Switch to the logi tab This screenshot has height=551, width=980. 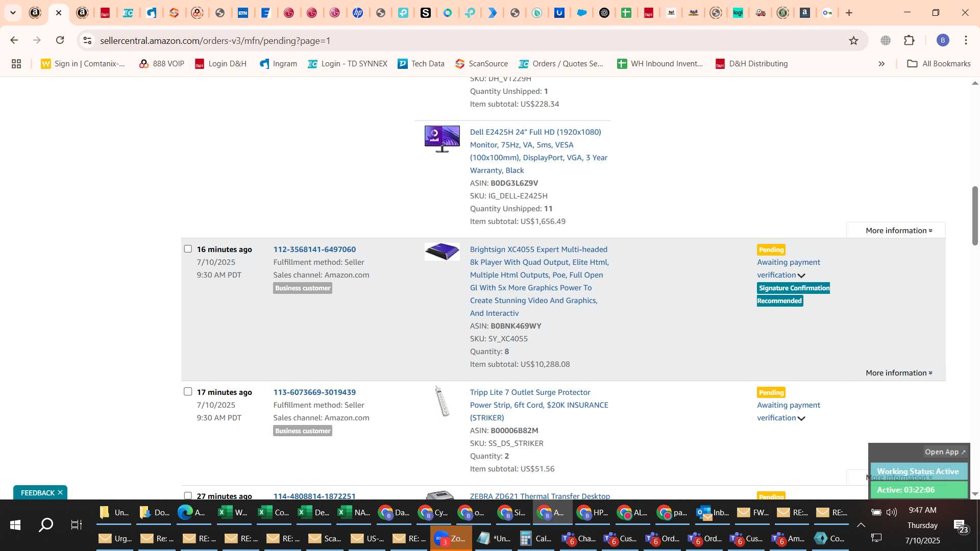click(x=738, y=13)
